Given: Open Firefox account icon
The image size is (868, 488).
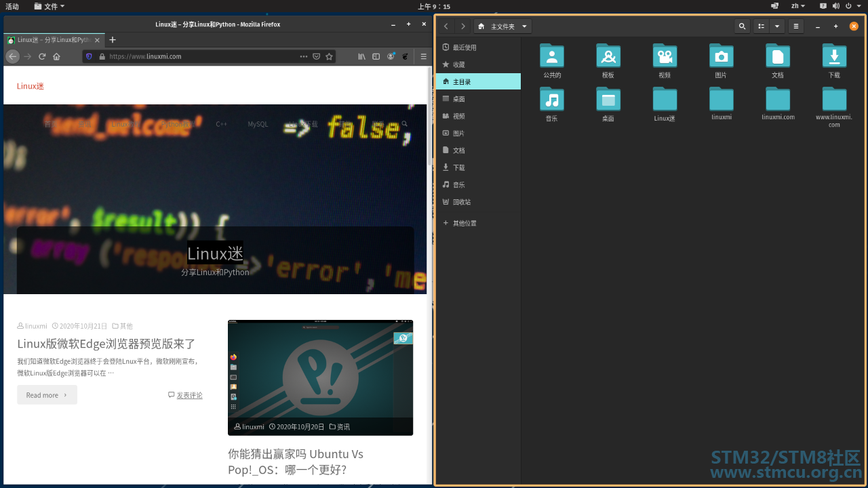Looking at the screenshot, I should [x=391, y=56].
